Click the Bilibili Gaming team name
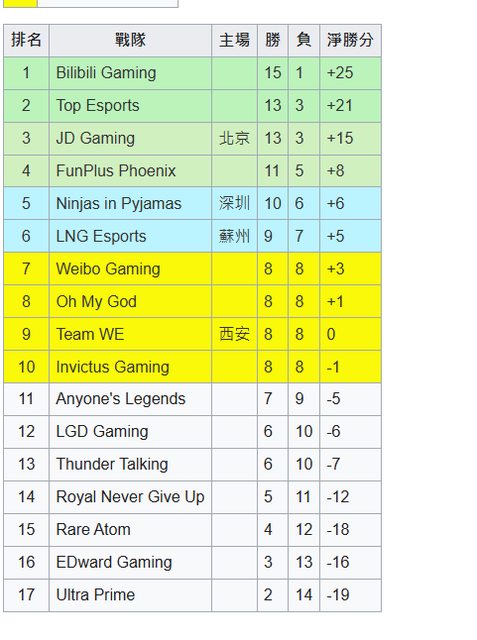 tap(106, 73)
